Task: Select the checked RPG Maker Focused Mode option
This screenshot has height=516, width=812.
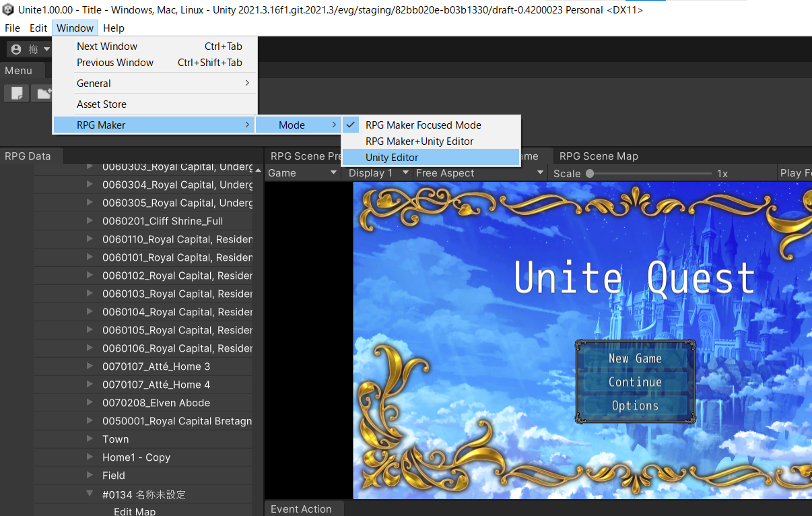Action: pos(431,125)
